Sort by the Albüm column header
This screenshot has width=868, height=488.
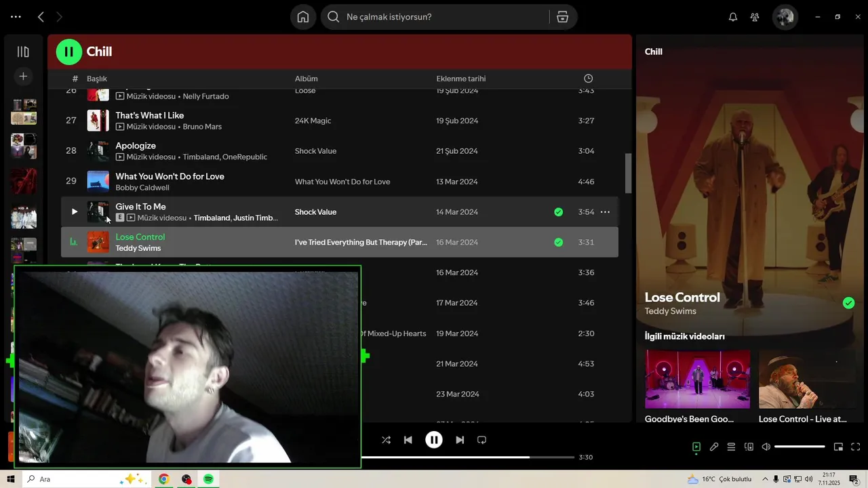(x=307, y=79)
